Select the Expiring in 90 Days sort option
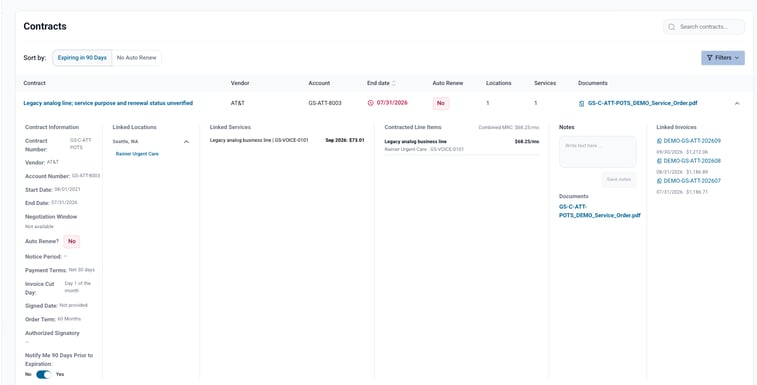 (82, 57)
